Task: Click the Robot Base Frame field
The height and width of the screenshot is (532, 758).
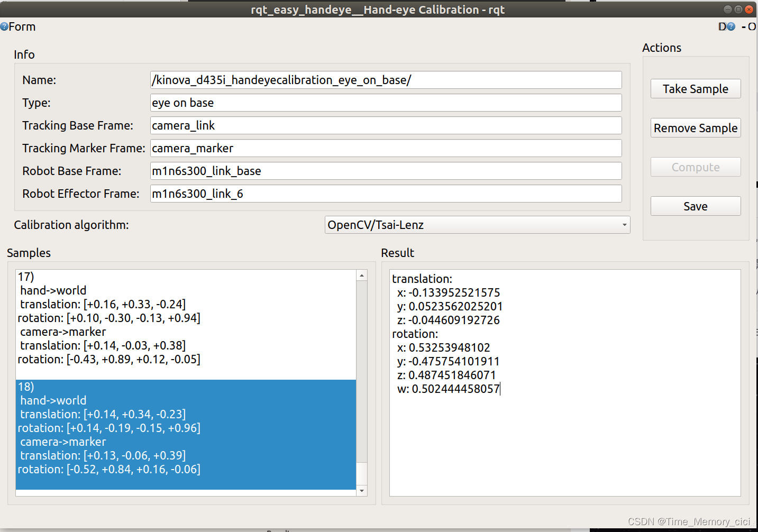Action: pyautogui.click(x=386, y=171)
